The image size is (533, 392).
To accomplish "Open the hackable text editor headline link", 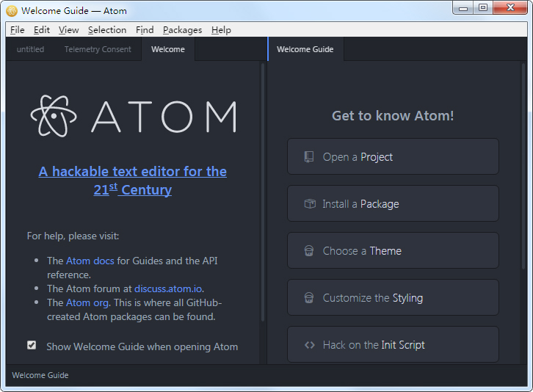I will pyautogui.click(x=133, y=181).
